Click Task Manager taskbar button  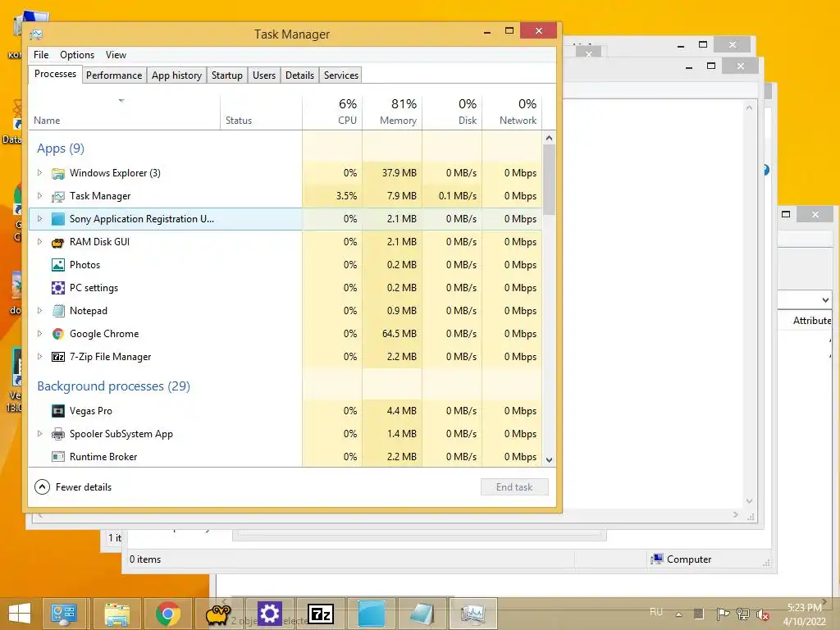click(473, 614)
